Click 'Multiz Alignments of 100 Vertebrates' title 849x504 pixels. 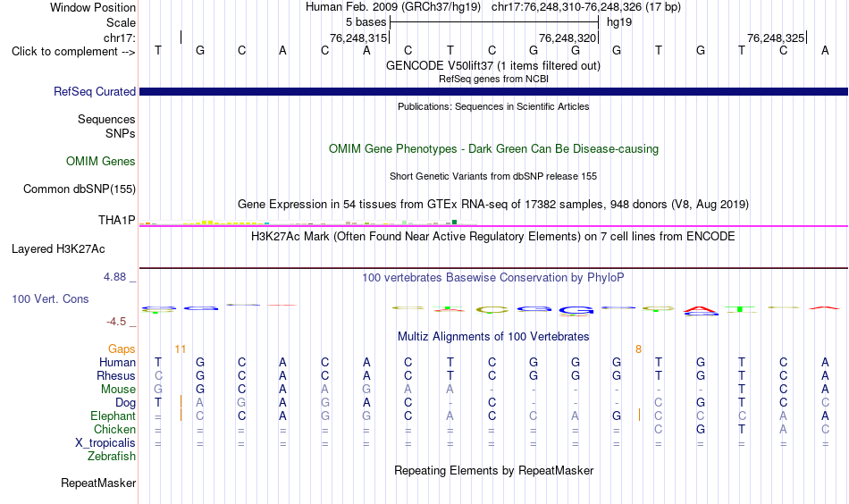tap(493, 337)
